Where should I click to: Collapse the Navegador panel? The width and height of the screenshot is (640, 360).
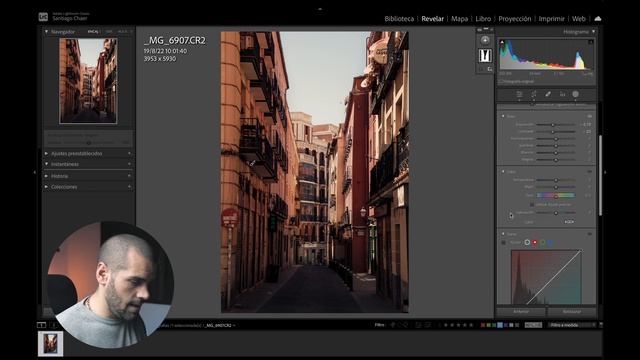pyautogui.click(x=46, y=31)
